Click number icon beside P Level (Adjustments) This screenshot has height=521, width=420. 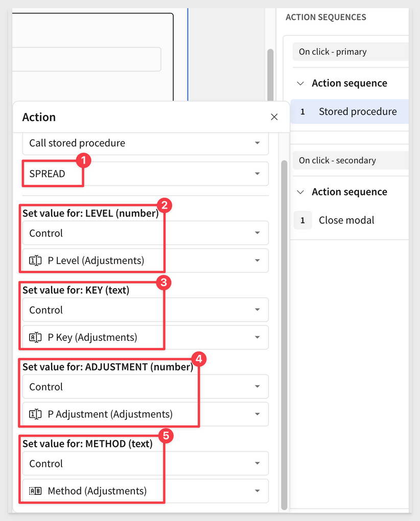pos(36,260)
